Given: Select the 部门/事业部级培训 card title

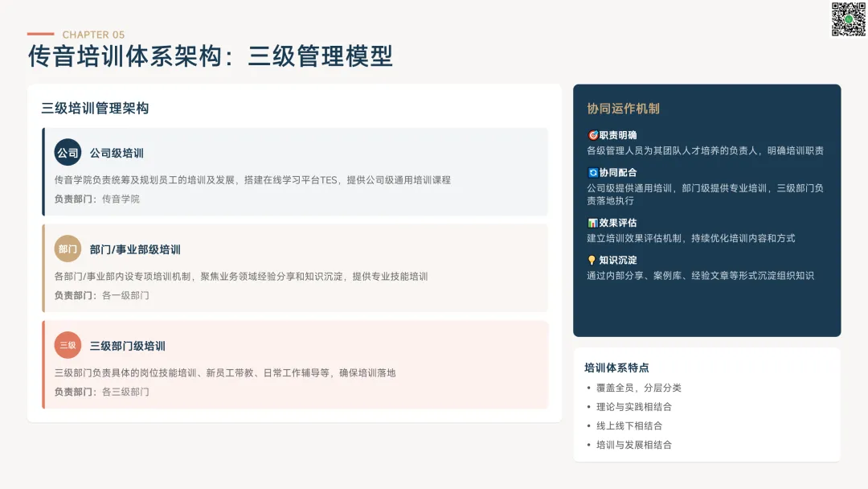Looking at the screenshot, I should click(x=135, y=249).
